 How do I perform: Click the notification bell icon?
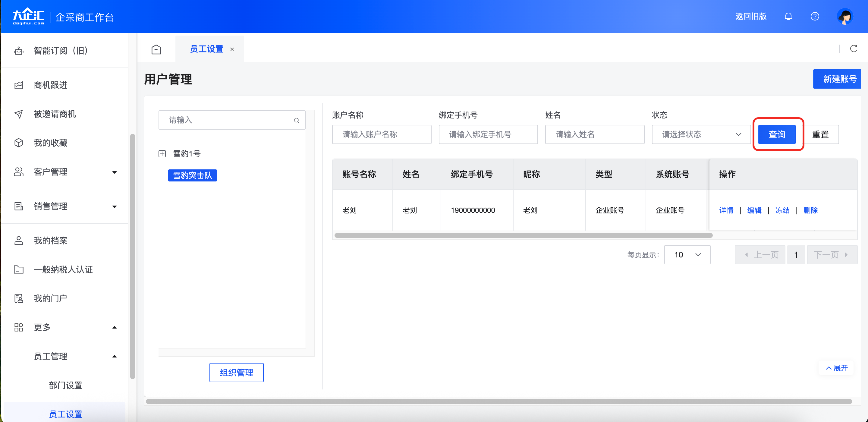pos(788,16)
